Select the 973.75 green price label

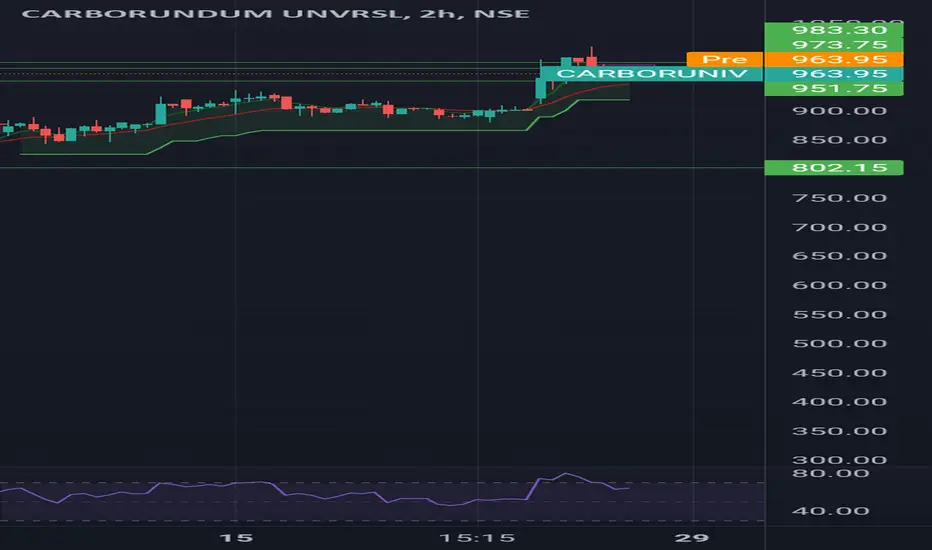coord(833,45)
